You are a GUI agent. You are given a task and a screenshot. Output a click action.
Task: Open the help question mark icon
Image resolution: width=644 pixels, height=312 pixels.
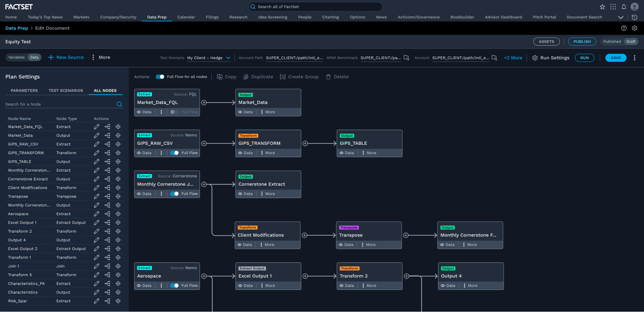(624, 28)
